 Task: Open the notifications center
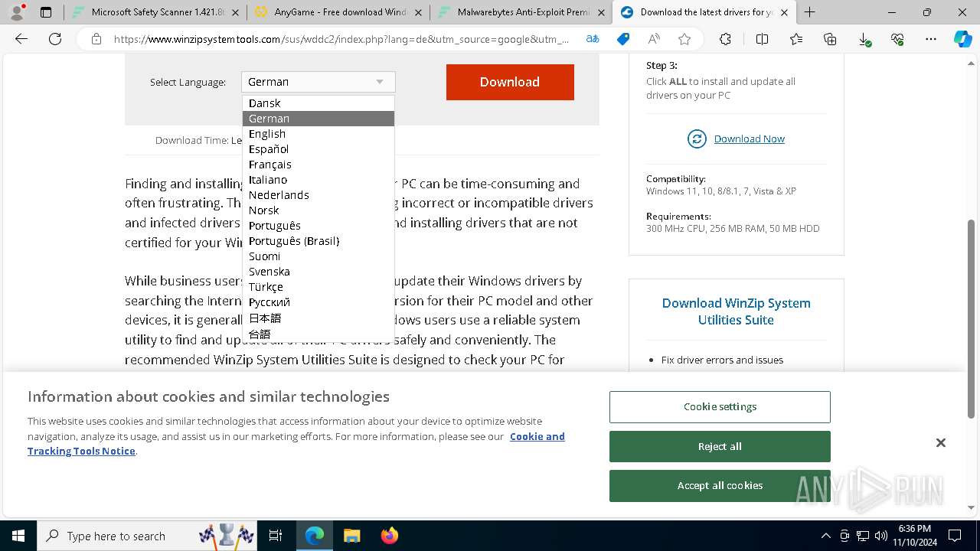[x=955, y=536]
